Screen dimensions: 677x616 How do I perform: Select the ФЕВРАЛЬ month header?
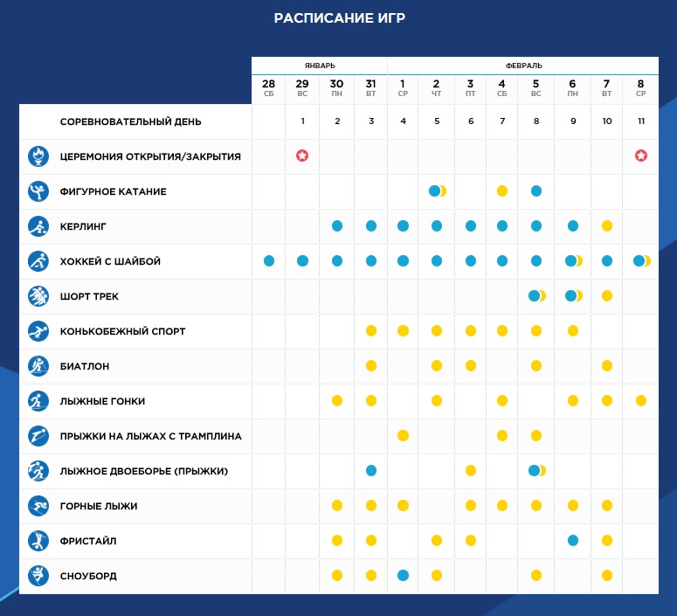[x=523, y=66]
